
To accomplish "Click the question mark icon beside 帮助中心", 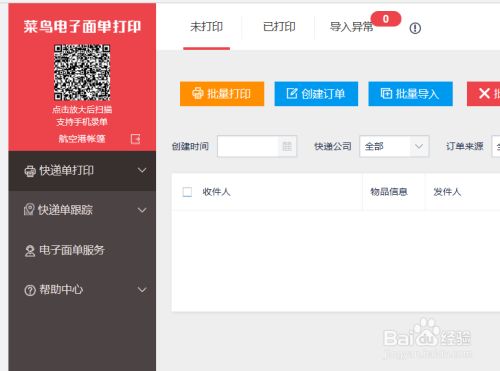I will point(30,290).
